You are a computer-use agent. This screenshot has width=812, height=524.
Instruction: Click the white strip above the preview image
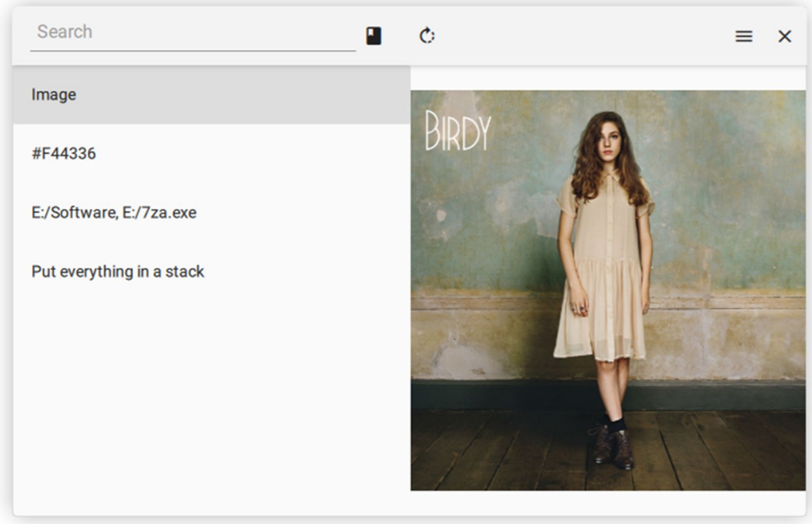click(606, 78)
